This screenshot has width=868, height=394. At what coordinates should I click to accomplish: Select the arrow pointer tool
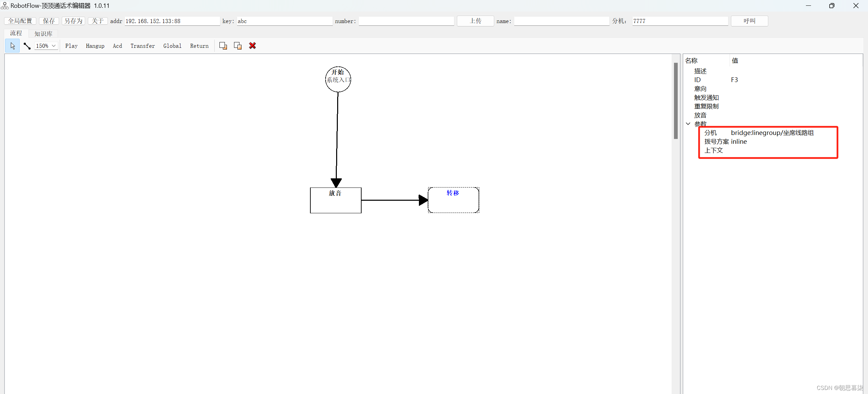point(13,46)
